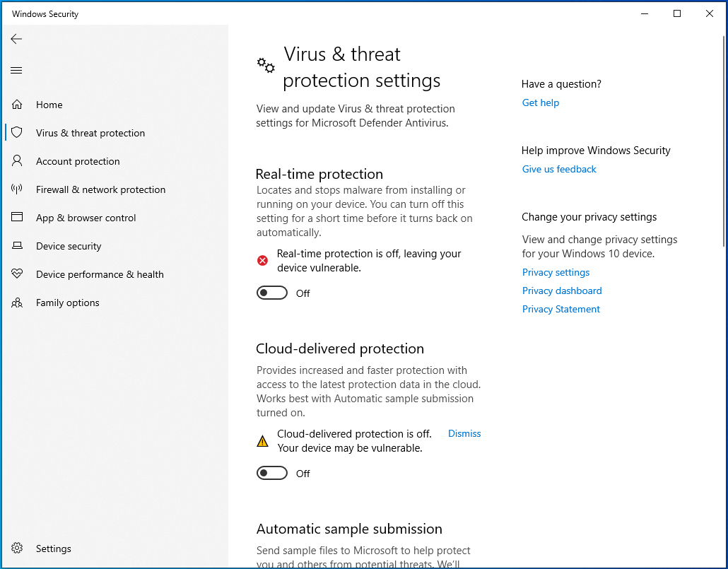Image resolution: width=728 pixels, height=569 pixels.
Task: Collapse the navigation pane with hamburger button
Action: pyautogui.click(x=16, y=70)
